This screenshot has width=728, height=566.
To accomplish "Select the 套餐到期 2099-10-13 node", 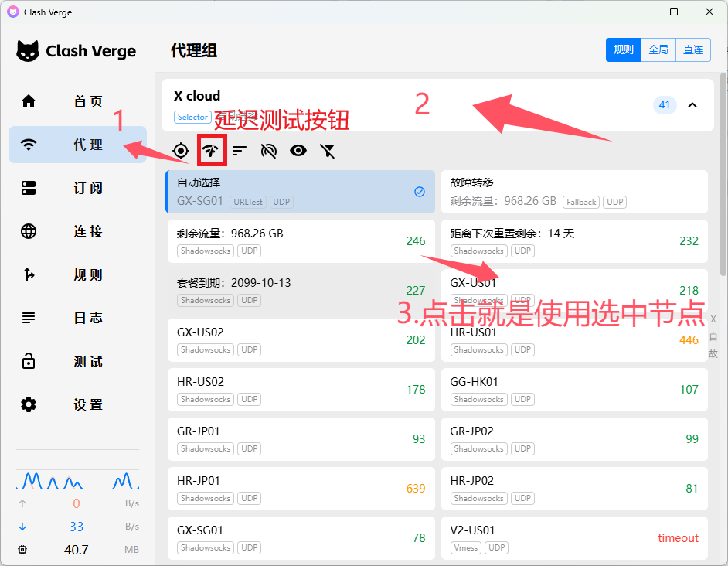I will 301,291.
